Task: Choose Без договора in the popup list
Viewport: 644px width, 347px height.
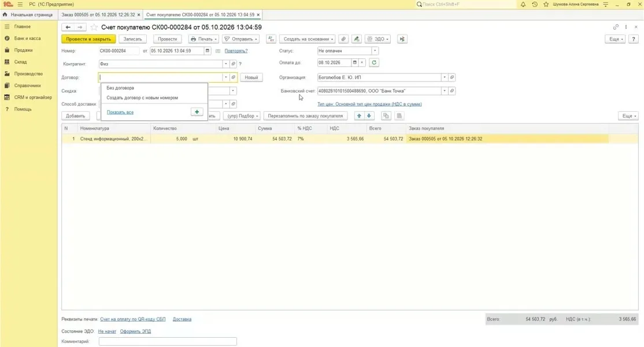Action: pos(120,88)
